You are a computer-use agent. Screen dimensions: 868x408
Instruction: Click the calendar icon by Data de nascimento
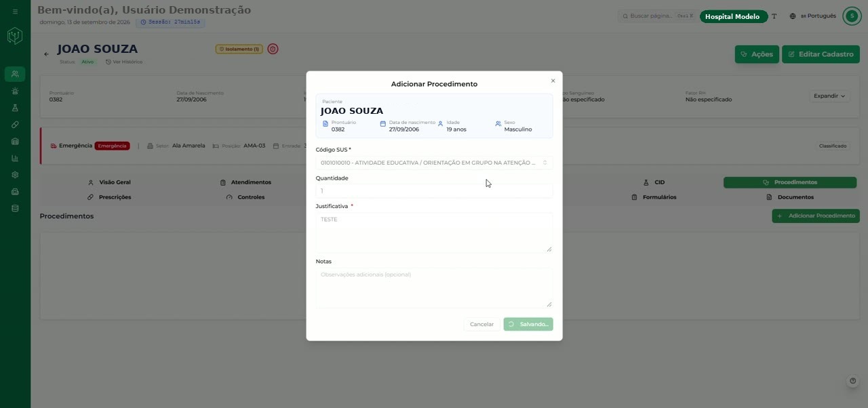tap(382, 124)
